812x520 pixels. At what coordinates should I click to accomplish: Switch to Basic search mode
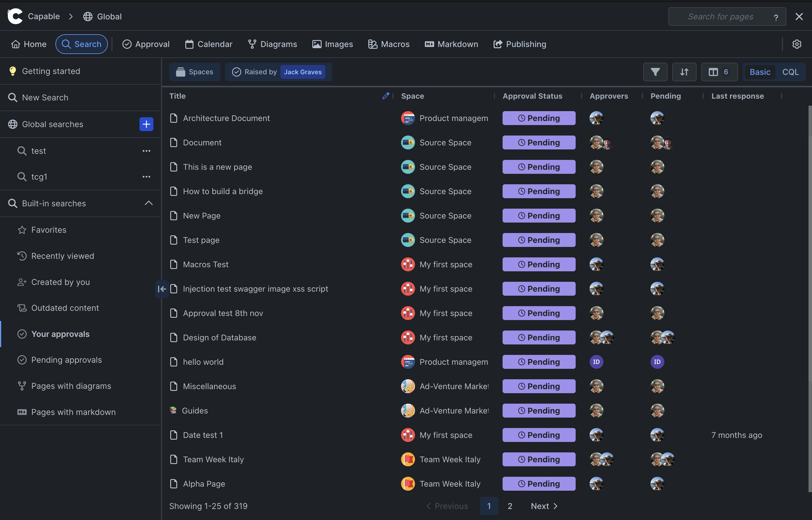(760, 72)
